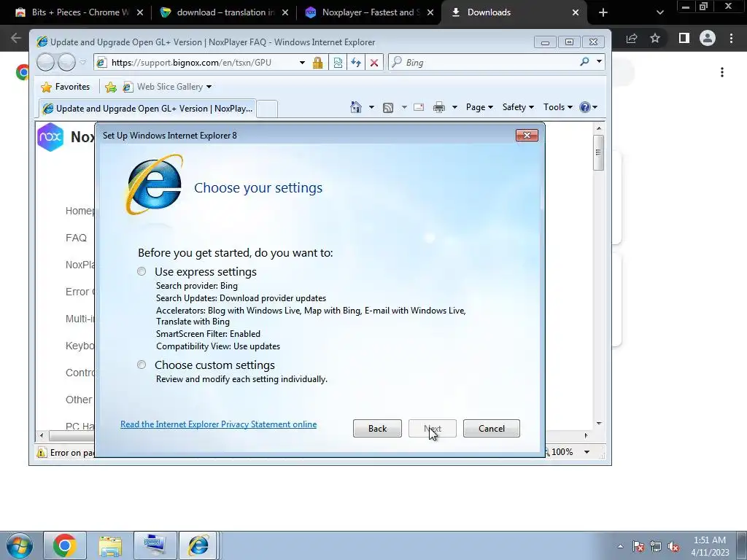The image size is (747, 560).
Task: Open the 100% zoom level dropdown
Action: click(x=587, y=452)
